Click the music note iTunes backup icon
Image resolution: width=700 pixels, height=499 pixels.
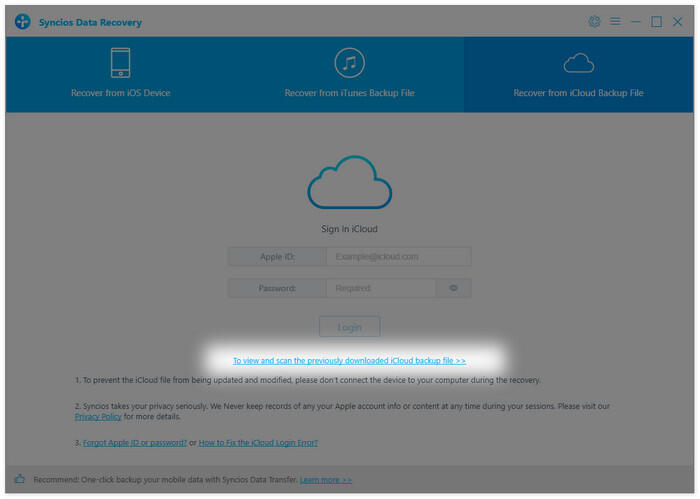pyautogui.click(x=349, y=63)
